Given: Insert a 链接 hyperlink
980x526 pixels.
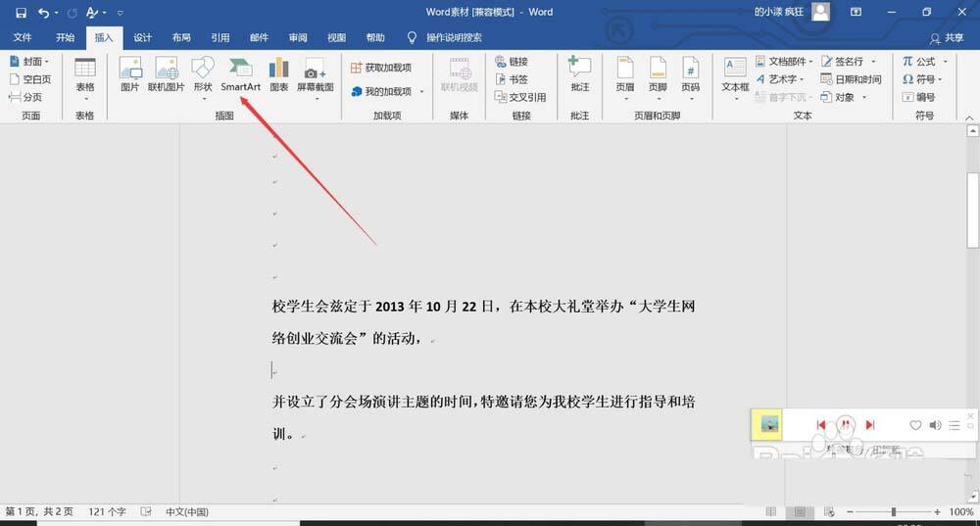Looking at the screenshot, I should pos(512,62).
